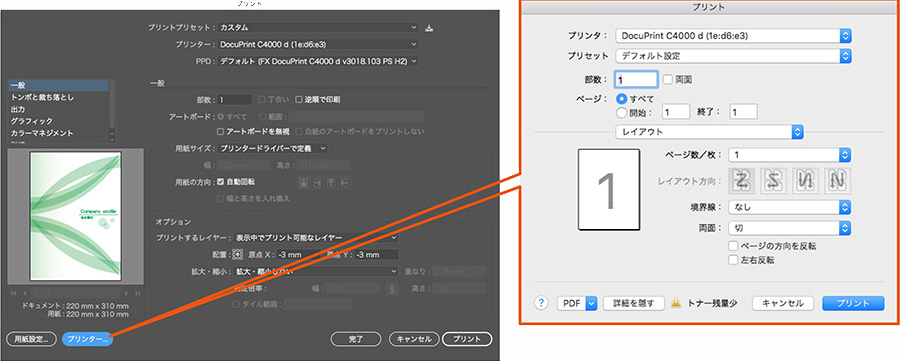Click プリント in Illustrator print dialog
Screen dimensions: 900x361
[x=467, y=339]
